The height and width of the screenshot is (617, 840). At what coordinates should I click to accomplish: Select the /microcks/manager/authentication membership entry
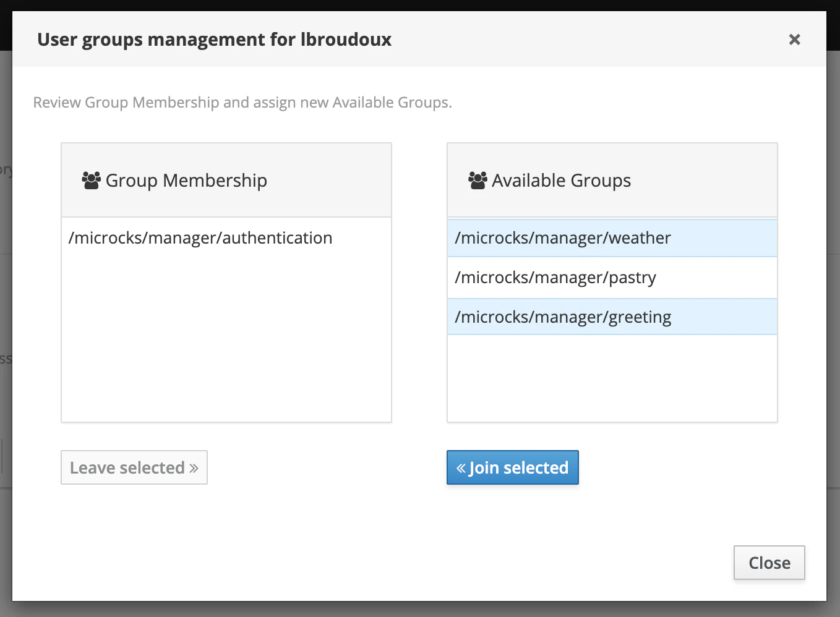pyautogui.click(x=200, y=238)
